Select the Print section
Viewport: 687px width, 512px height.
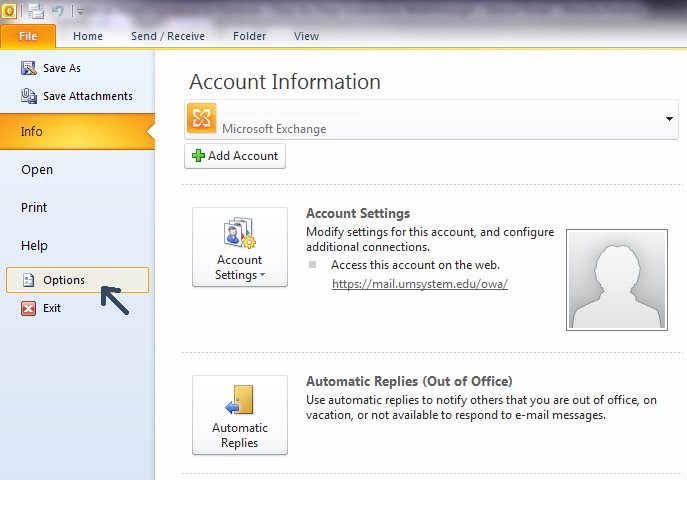coord(34,207)
